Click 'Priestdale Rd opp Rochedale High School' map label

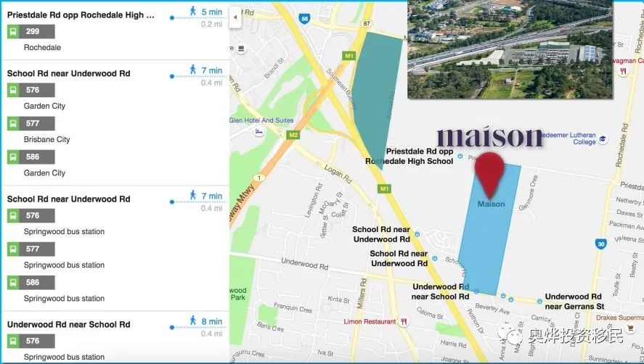[409, 157]
